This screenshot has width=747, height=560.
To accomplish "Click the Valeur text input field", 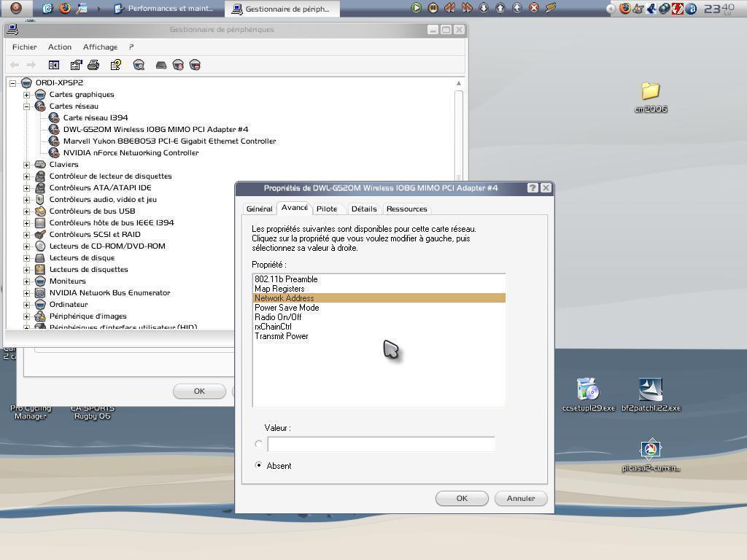I will 381,444.
